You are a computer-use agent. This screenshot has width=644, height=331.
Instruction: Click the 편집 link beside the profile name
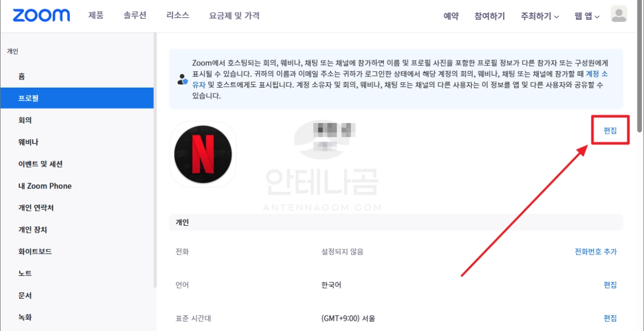(x=610, y=131)
